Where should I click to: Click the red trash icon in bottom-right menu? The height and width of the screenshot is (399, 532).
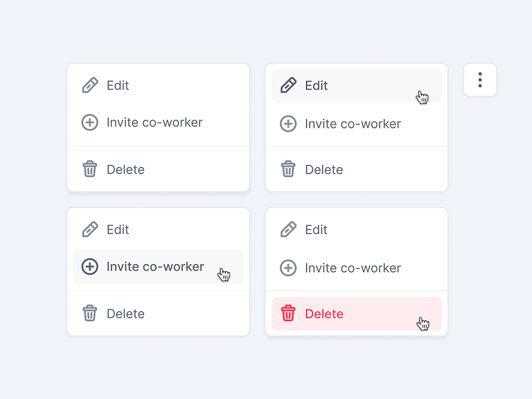coord(289,313)
